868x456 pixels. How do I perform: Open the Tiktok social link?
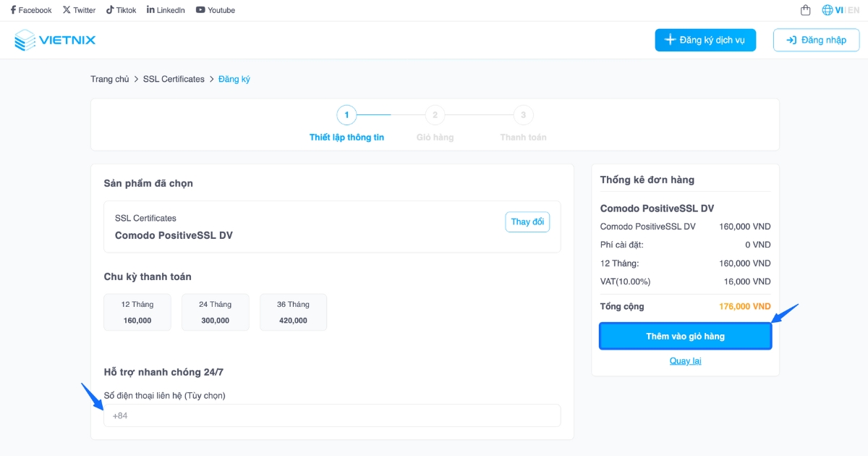(121, 10)
